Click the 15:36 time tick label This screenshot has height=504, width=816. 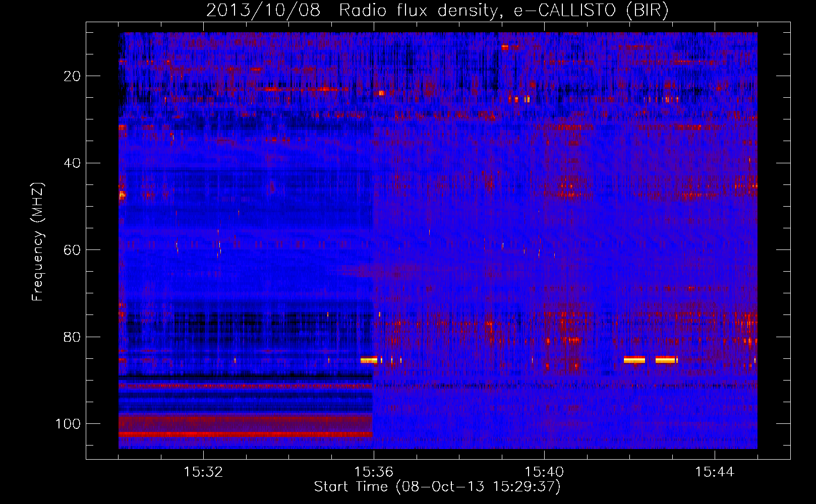click(x=374, y=472)
